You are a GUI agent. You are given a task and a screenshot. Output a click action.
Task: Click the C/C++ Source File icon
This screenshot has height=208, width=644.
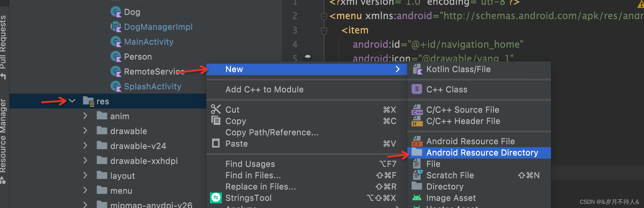[417, 110]
